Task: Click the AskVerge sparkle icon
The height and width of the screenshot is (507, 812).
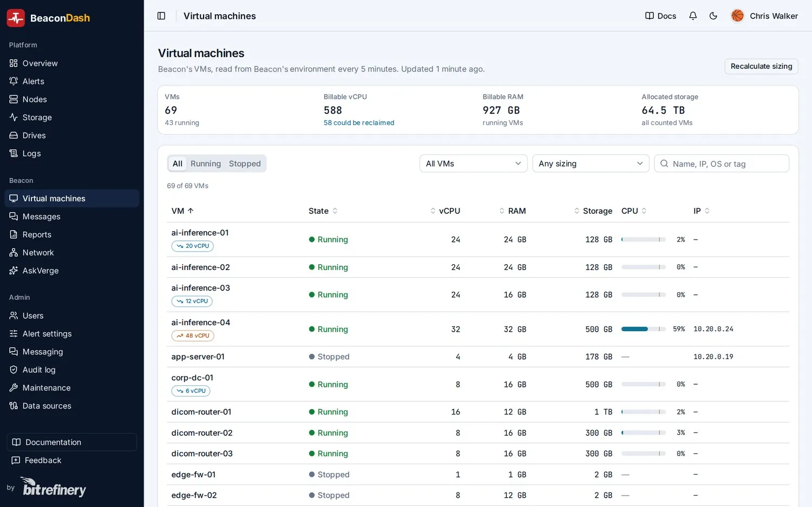Action: coord(14,271)
